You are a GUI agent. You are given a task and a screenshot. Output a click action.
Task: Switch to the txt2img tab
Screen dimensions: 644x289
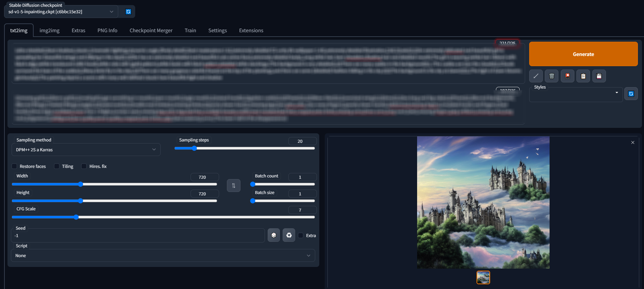click(x=19, y=30)
